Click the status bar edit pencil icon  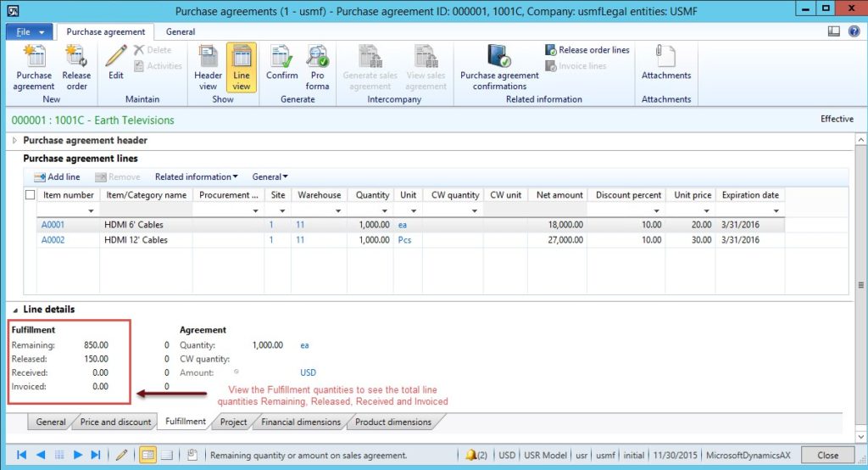point(122,455)
